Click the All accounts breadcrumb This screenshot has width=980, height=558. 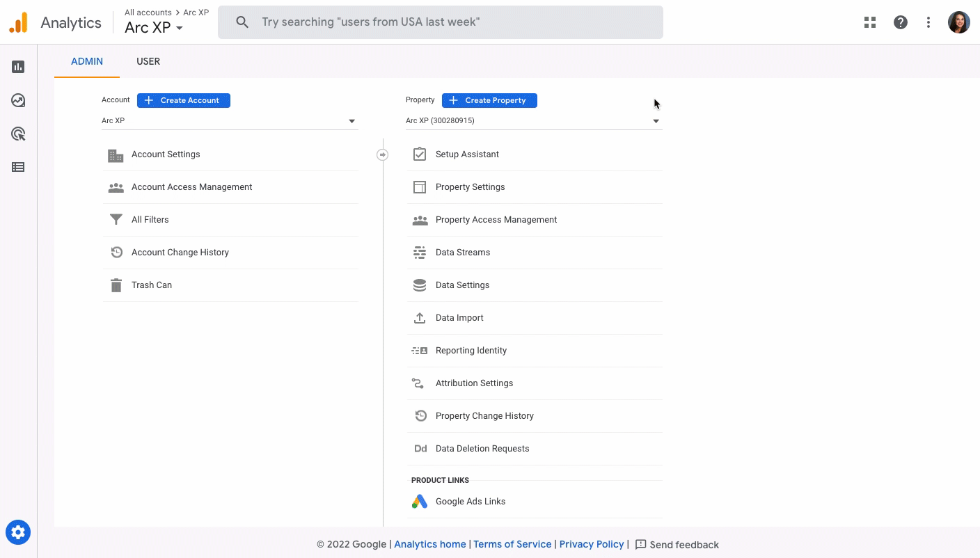(x=148, y=13)
